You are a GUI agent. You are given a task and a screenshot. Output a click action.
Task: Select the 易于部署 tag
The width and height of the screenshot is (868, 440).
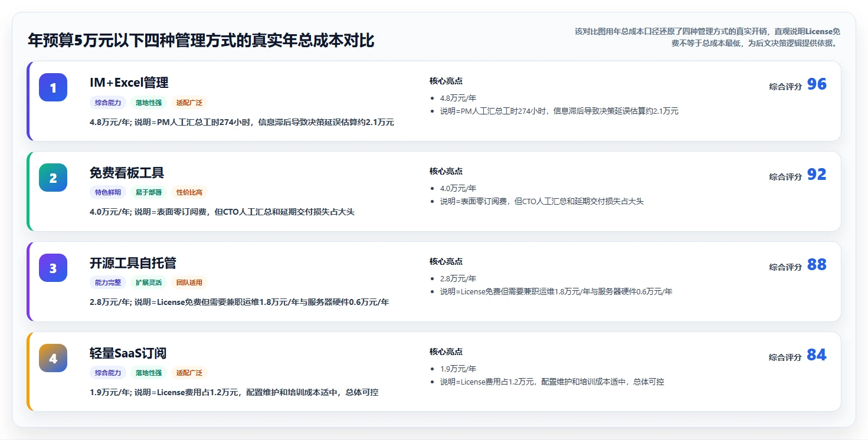click(x=149, y=192)
